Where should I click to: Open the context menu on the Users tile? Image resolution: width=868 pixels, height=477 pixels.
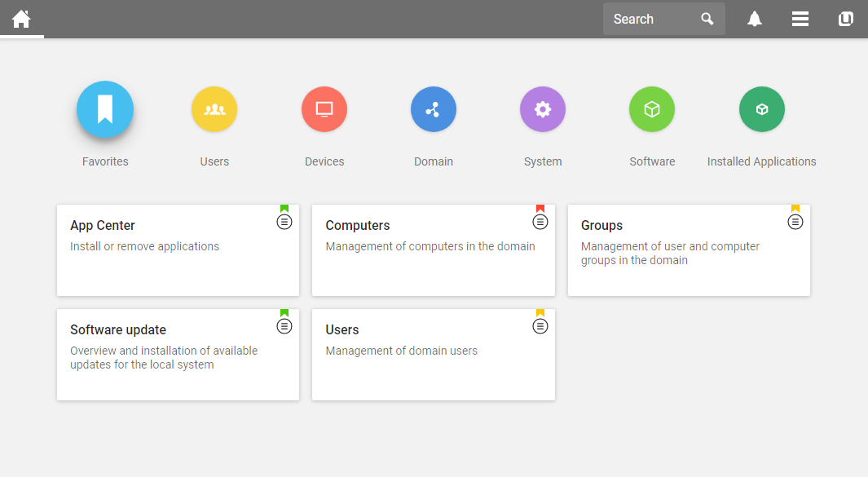pyautogui.click(x=540, y=325)
